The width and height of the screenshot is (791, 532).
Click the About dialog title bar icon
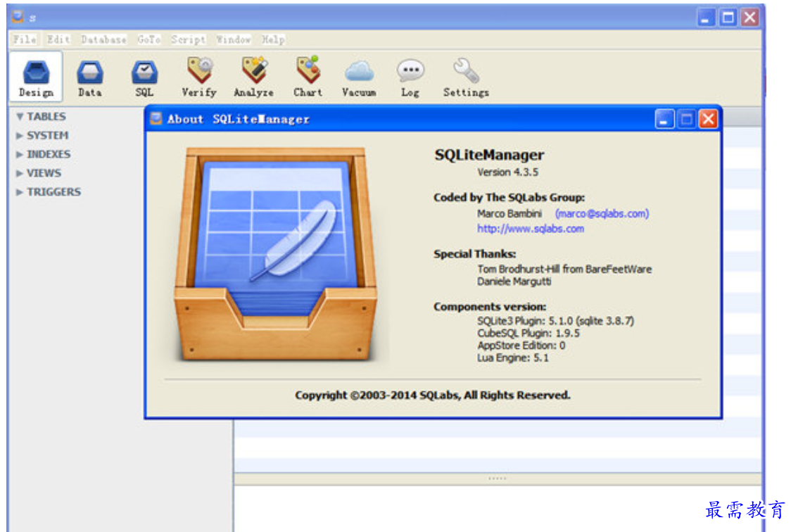(156, 118)
